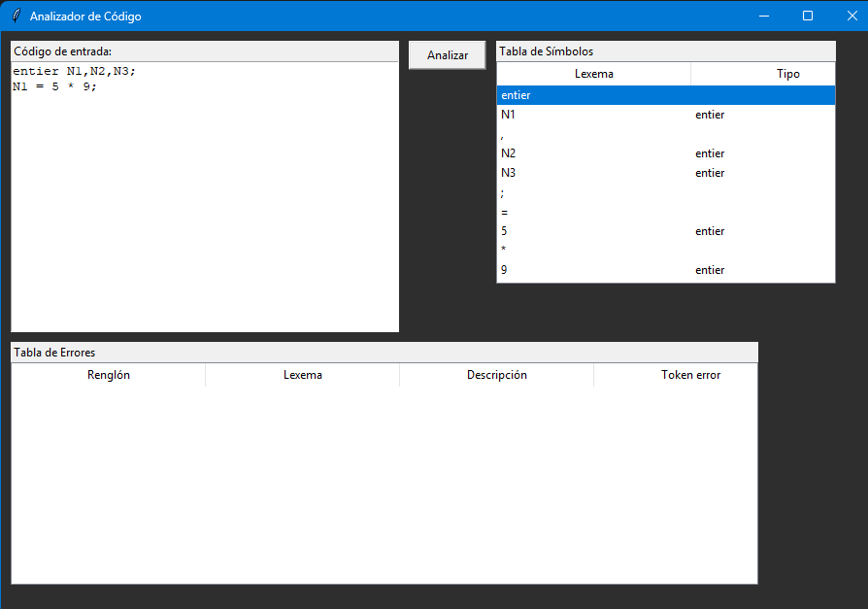Click the Token error column header
868x609 pixels.
pyautogui.click(x=690, y=375)
